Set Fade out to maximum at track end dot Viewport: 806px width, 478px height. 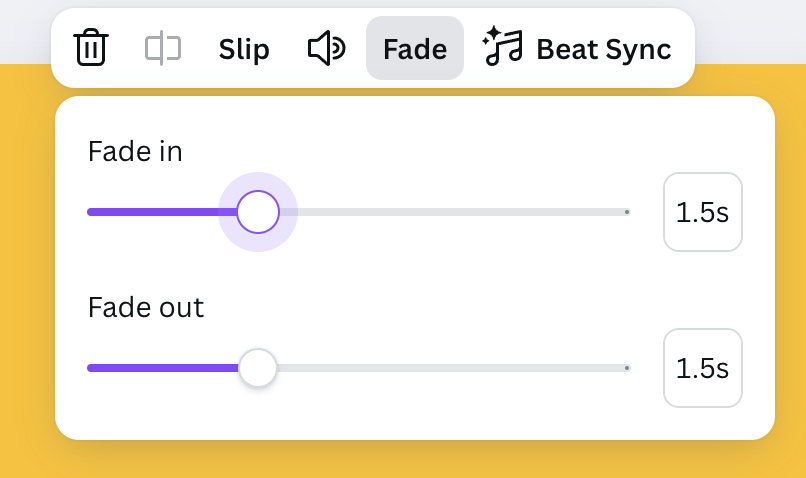point(627,368)
